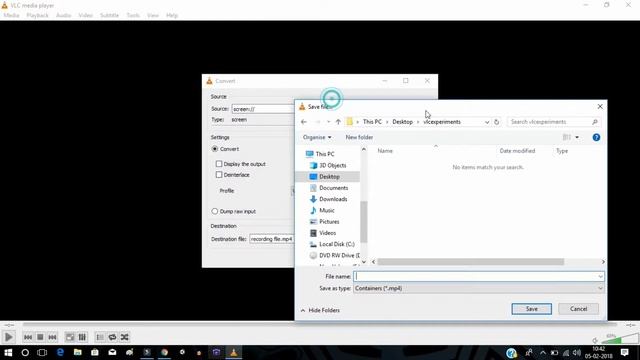
Task: Click the Source field in Convert dialog
Action: [263, 109]
